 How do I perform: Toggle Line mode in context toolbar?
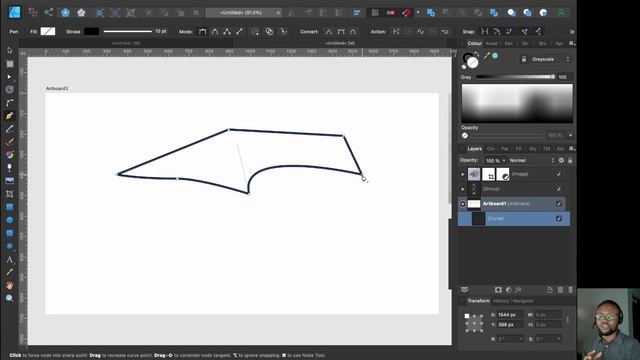pos(240,31)
